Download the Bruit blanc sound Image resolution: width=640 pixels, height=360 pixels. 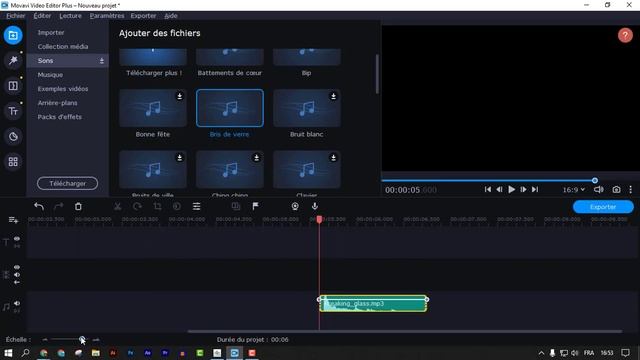pyautogui.click(x=333, y=96)
